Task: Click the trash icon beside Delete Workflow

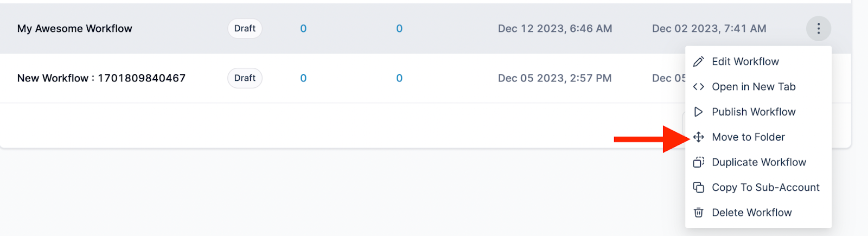Action: tap(699, 213)
